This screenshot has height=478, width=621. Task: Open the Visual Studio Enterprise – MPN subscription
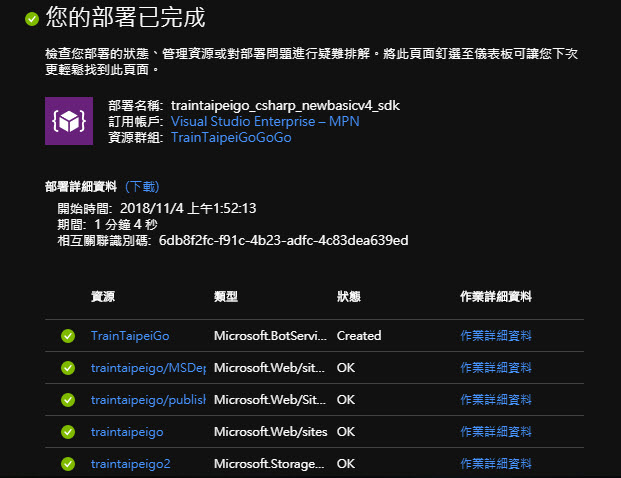point(265,121)
